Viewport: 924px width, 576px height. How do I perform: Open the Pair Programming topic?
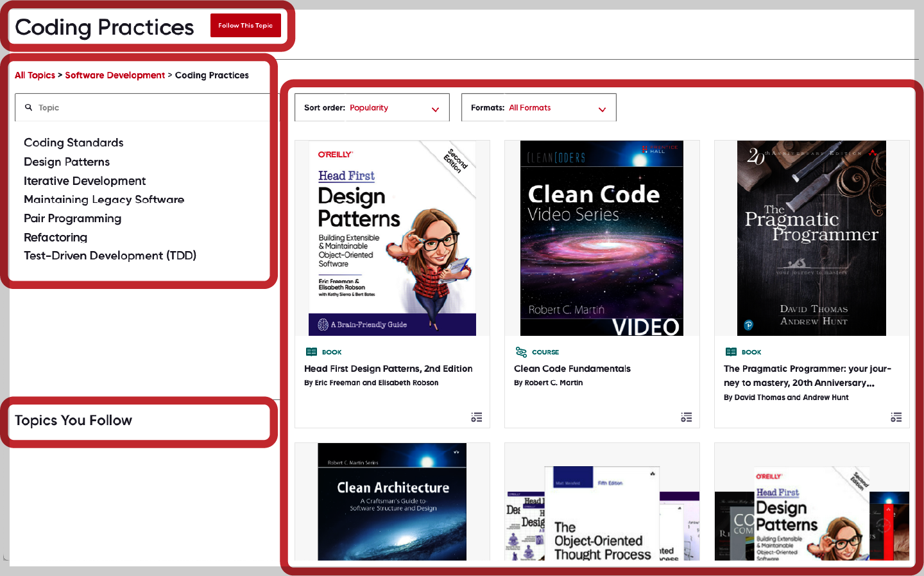pos(73,218)
